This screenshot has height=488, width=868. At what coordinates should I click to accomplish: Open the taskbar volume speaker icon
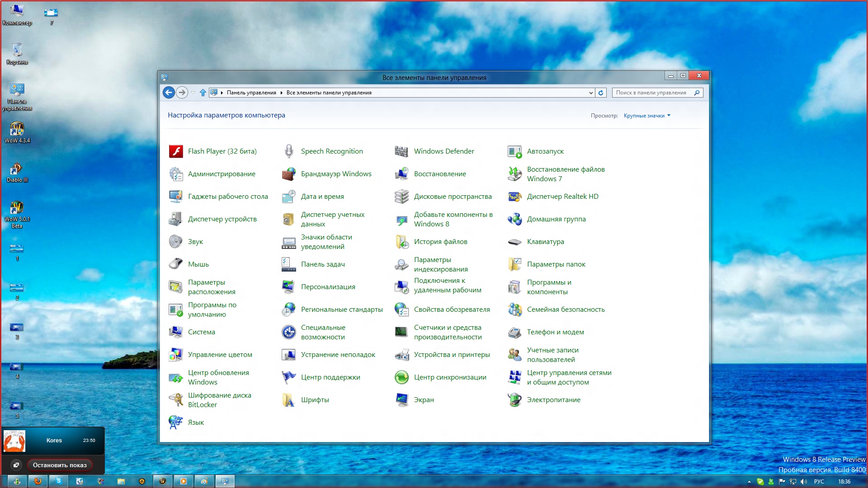click(804, 482)
